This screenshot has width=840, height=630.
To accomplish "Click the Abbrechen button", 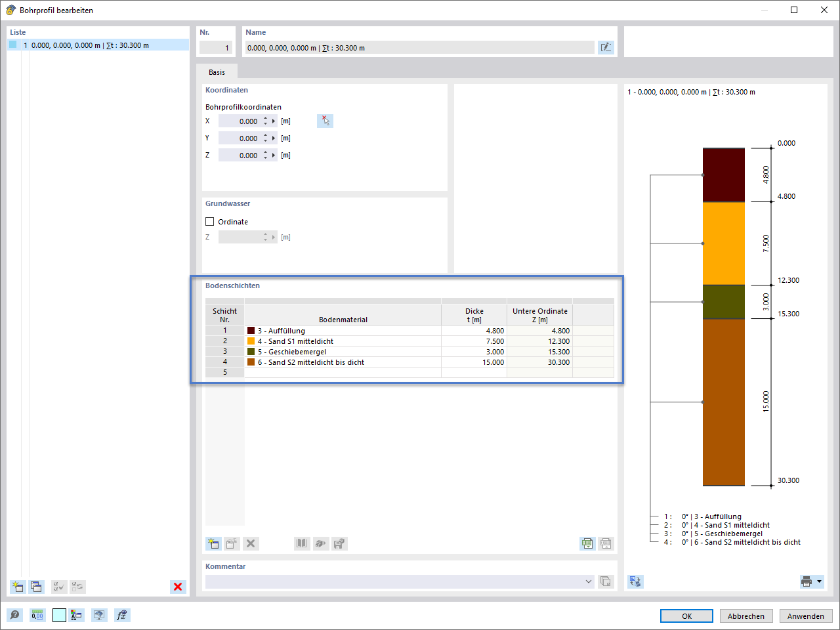I will coord(746,616).
